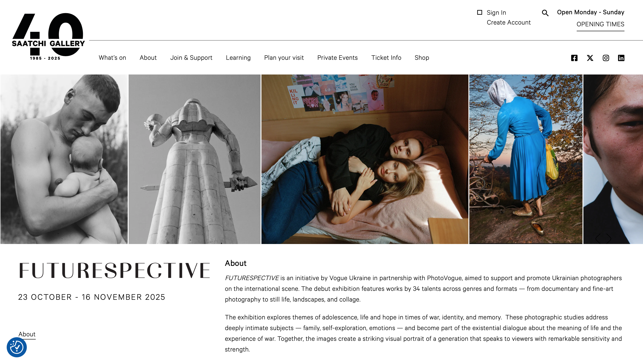Open the cookie preferences badge
Screen dimensions: 643x364
pos(17,347)
